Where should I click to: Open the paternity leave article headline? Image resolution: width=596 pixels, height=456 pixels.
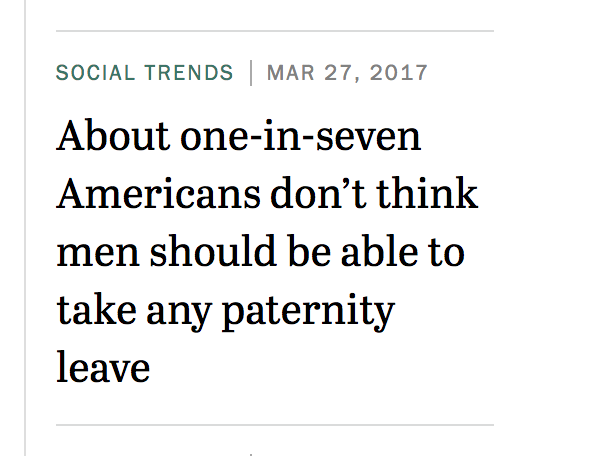point(267,251)
